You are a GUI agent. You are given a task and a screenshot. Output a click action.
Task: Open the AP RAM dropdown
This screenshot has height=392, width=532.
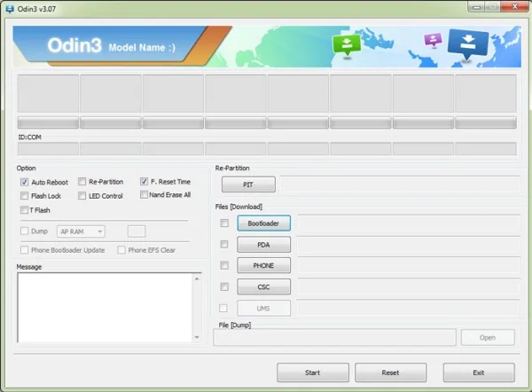[x=81, y=231]
